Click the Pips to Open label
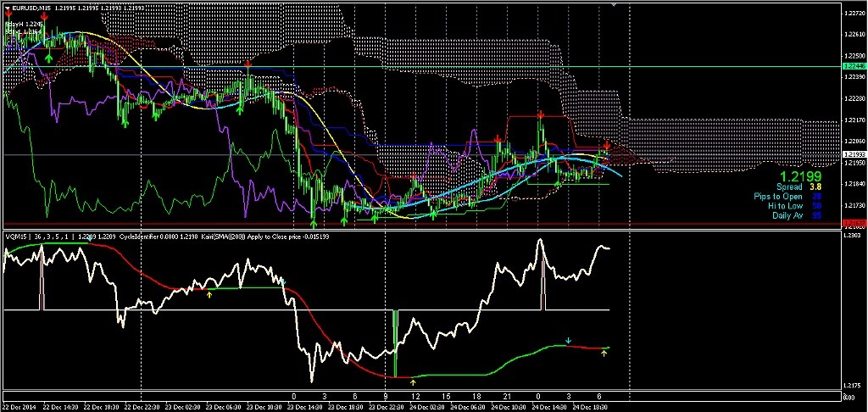 [x=778, y=197]
